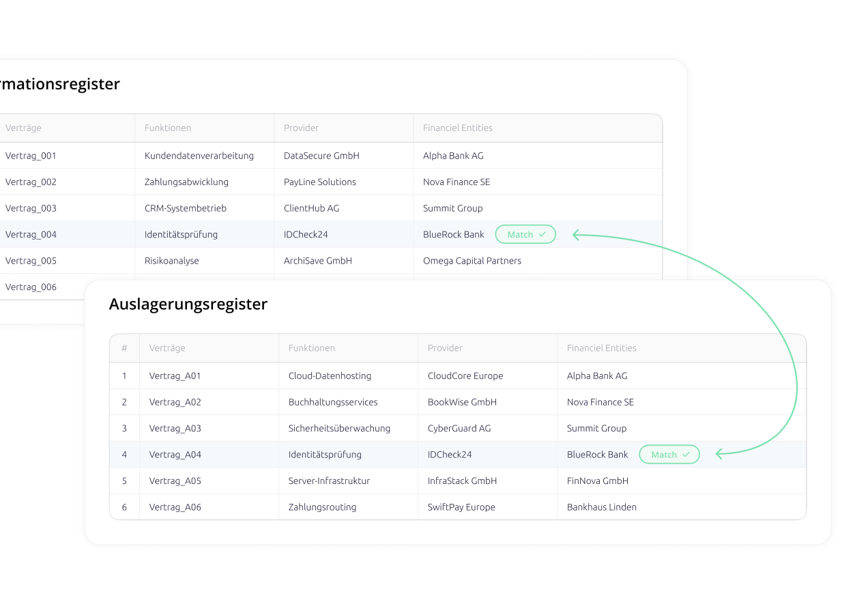Click Summit Group in the Vertrag_A03 row
868x598 pixels.
pyautogui.click(x=596, y=429)
